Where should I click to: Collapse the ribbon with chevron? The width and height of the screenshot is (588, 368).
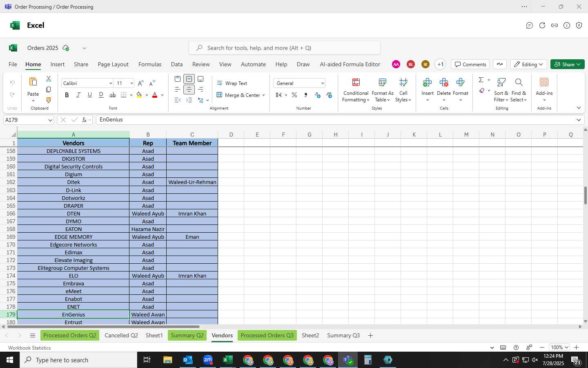click(x=579, y=108)
